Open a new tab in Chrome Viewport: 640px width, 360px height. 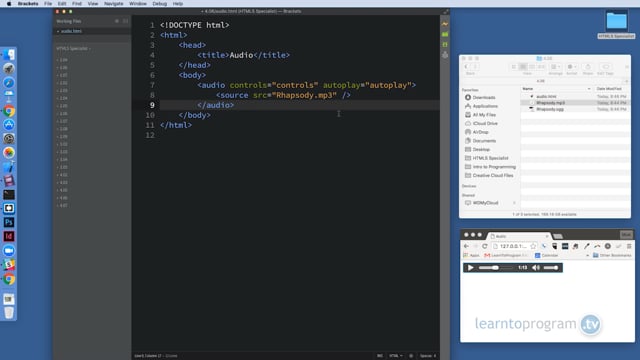point(558,236)
